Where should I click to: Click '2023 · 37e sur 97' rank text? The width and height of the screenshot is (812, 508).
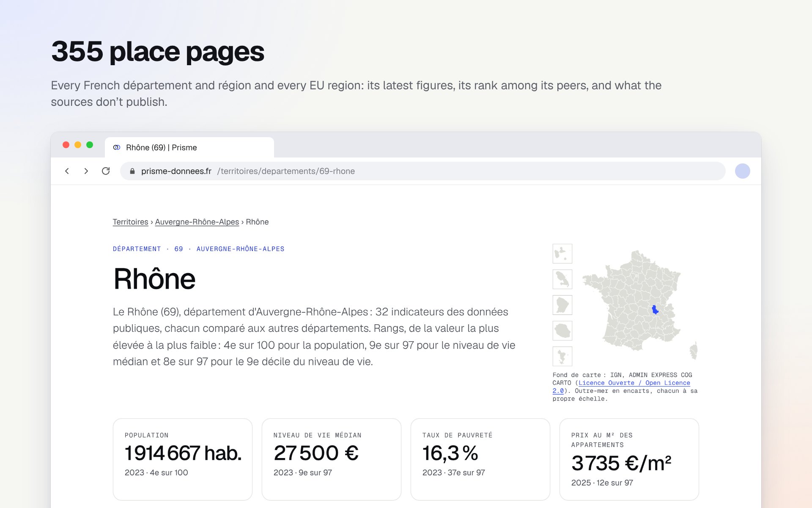click(454, 472)
